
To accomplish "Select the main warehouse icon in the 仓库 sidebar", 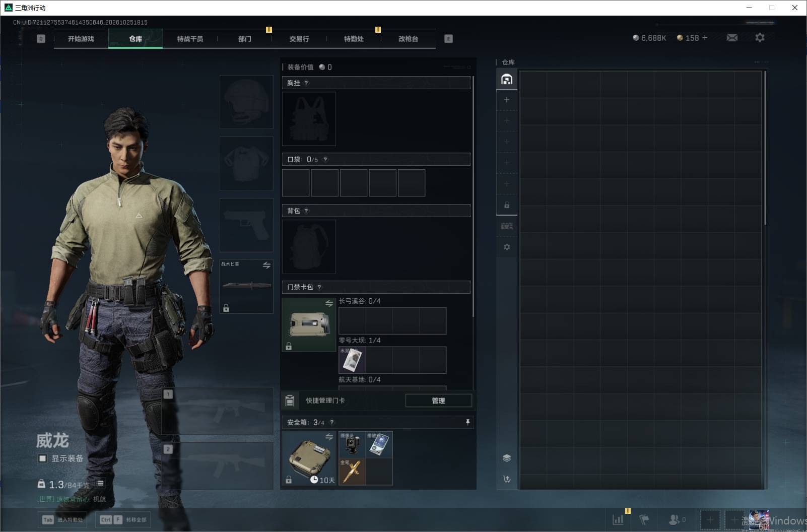I will pos(507,80).
